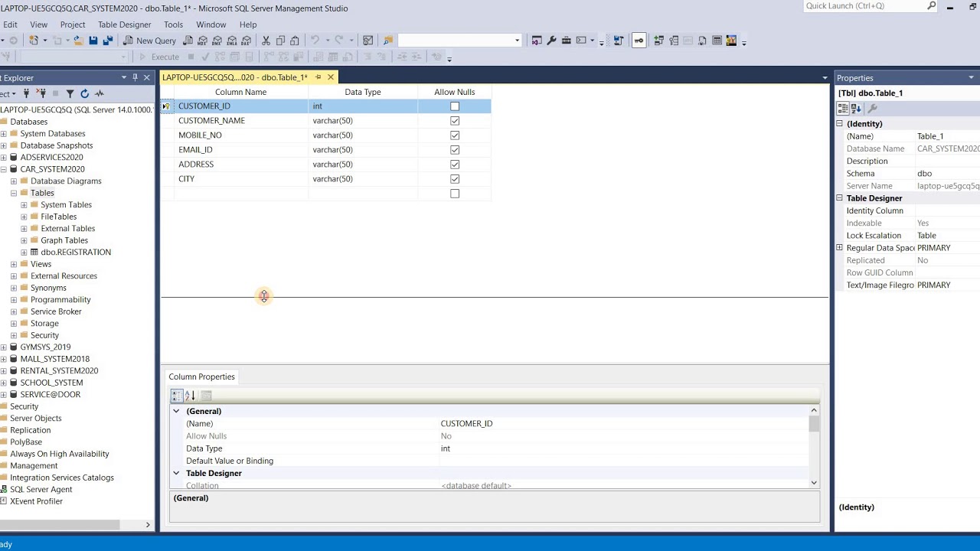Click the Activity Monitor icon in Object Explorer
Image resolution: width=980 pixels, height=551 pixels.
pyautogui.click(x=99, y=93)
